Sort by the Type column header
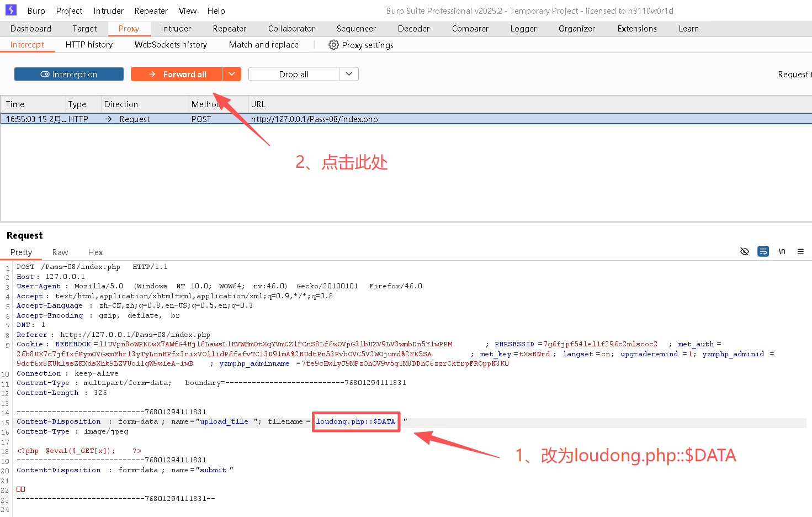812x517 pixels. click(83, 104)
